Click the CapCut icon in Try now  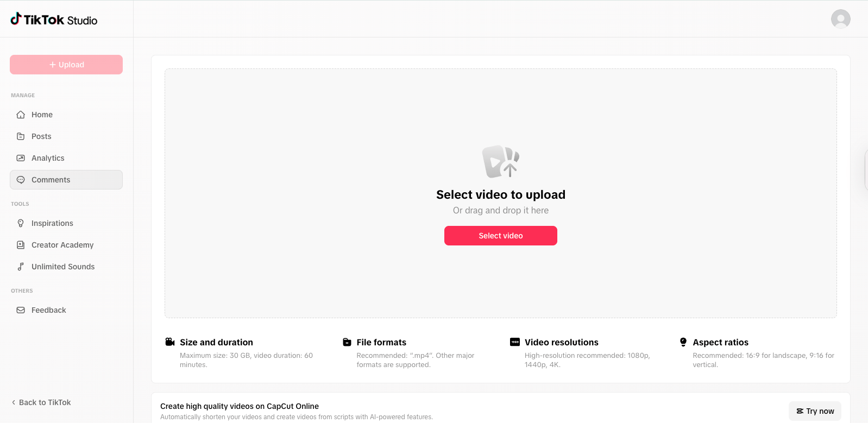[800, 411]
